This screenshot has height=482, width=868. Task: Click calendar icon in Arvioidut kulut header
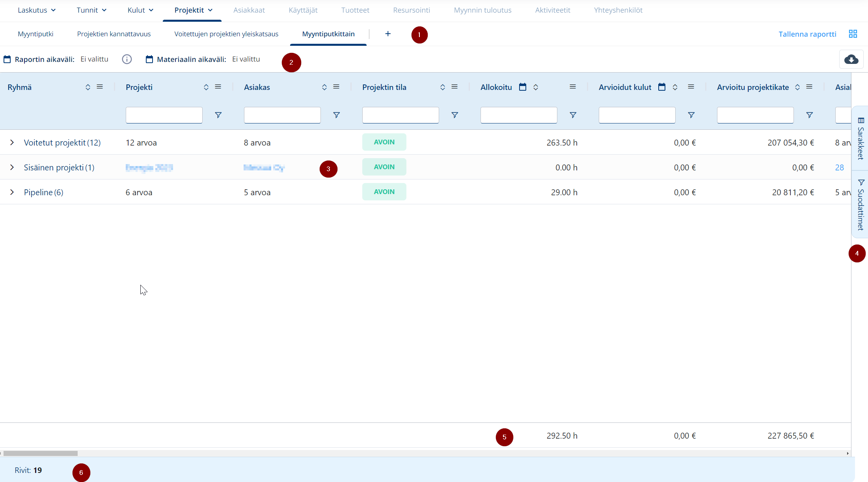tap(662, 87)
